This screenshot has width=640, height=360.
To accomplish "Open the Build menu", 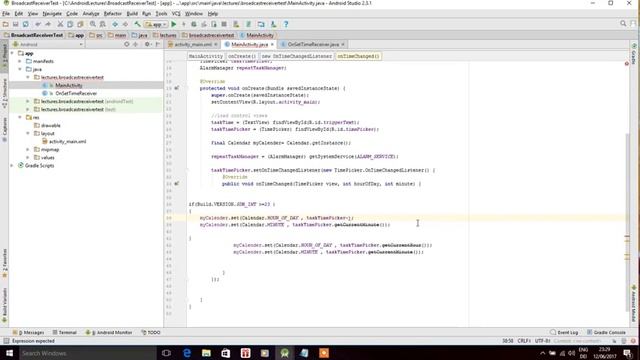I will click(x=132, y=13).
